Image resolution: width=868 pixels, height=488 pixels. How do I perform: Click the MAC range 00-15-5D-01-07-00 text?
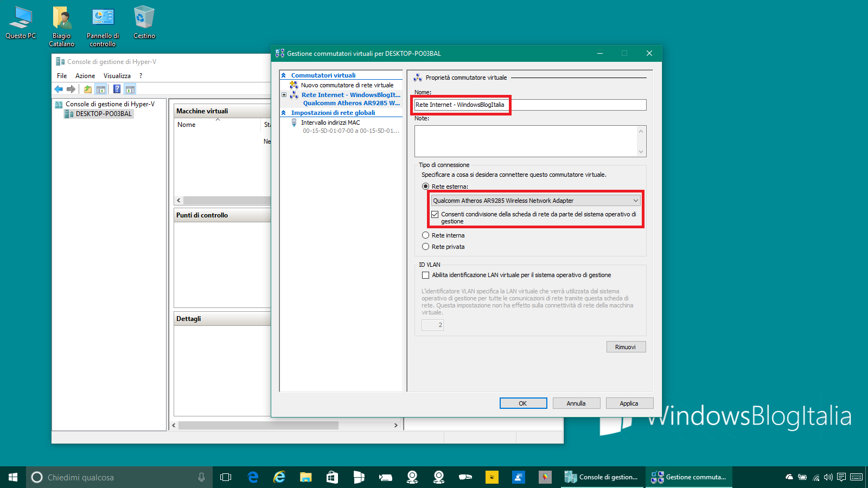(x=351, y=131)
